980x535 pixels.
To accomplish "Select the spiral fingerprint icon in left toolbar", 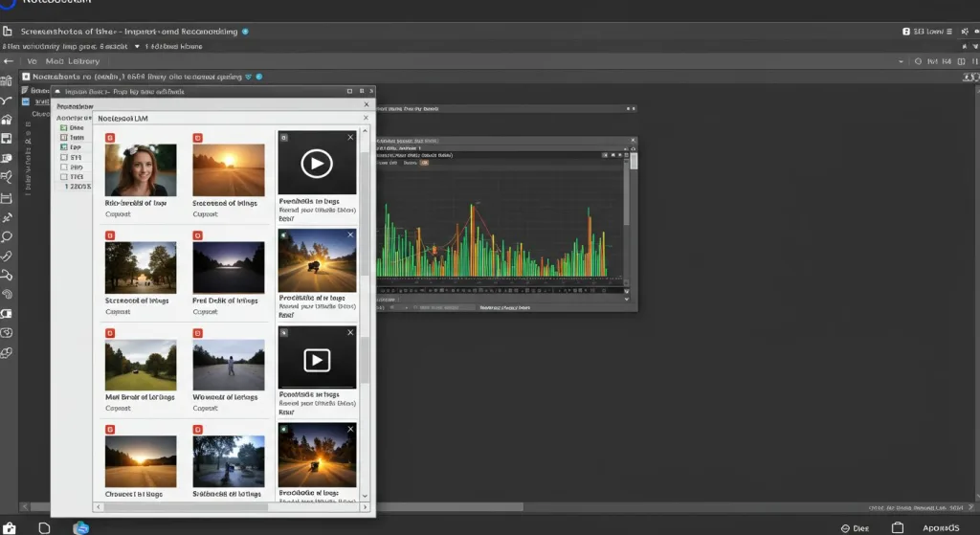I will [7, 295].
